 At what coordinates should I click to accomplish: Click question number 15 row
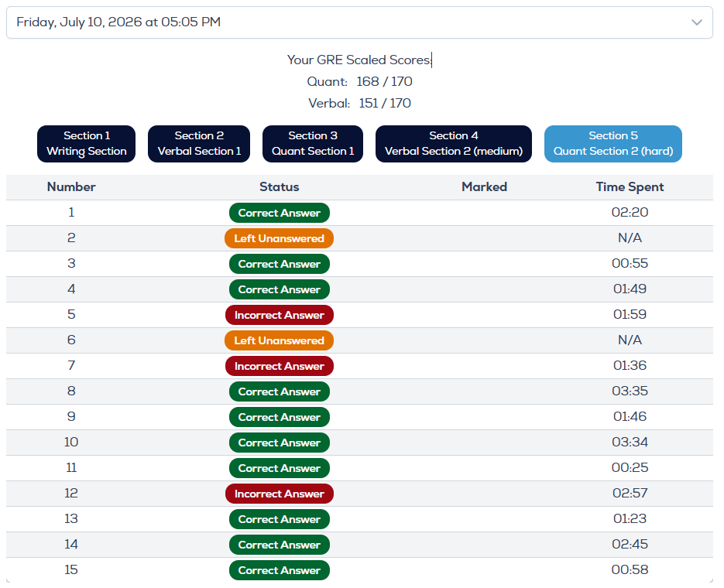click(x=359, y=570)
